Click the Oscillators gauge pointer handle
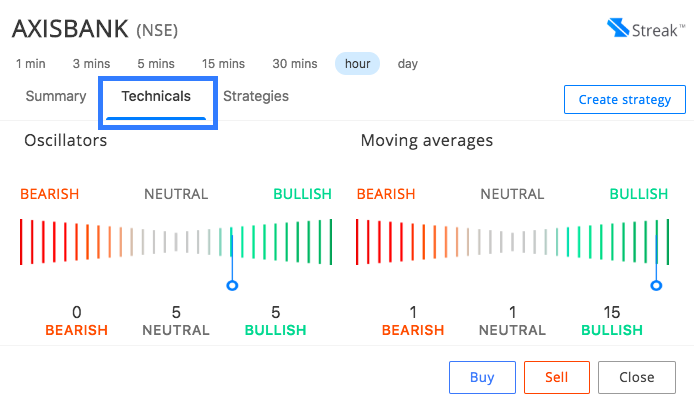This screenshot has width=694, height=405. pos(232,285)
